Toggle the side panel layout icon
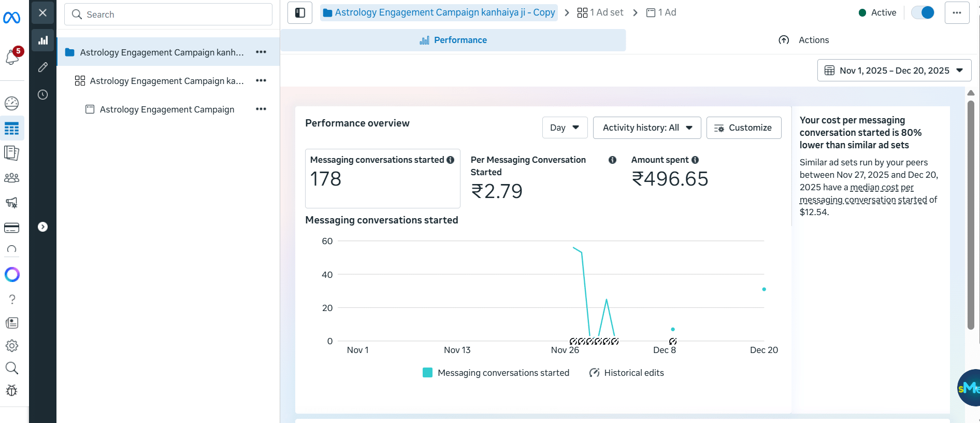Screen dimensions: 980x423 pyautogui.click(x=300, y=13)
